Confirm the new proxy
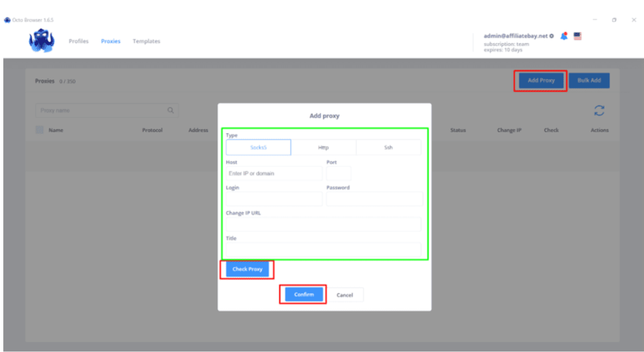 point(304,295)
